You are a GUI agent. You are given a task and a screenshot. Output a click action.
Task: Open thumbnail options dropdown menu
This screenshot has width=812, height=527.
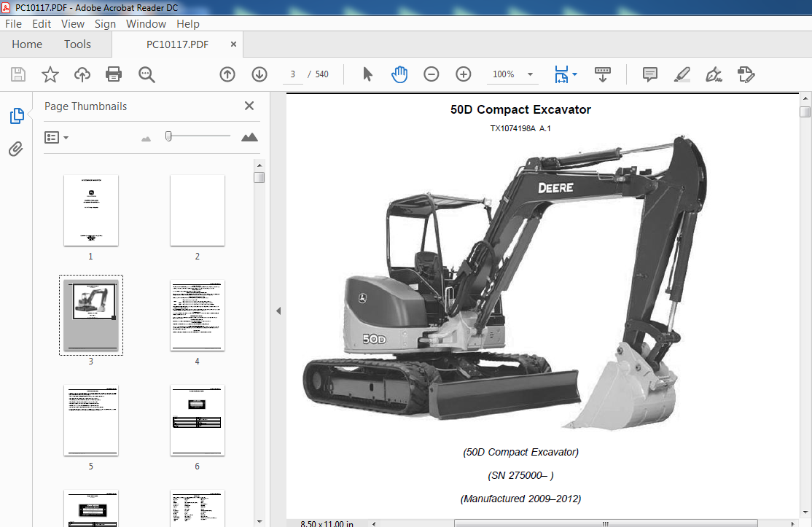tap(56, 138)
